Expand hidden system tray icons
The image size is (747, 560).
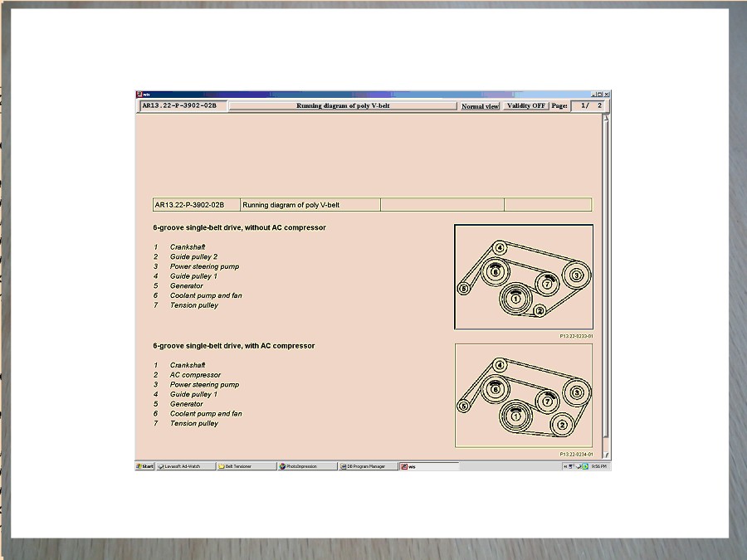(565, 466)
